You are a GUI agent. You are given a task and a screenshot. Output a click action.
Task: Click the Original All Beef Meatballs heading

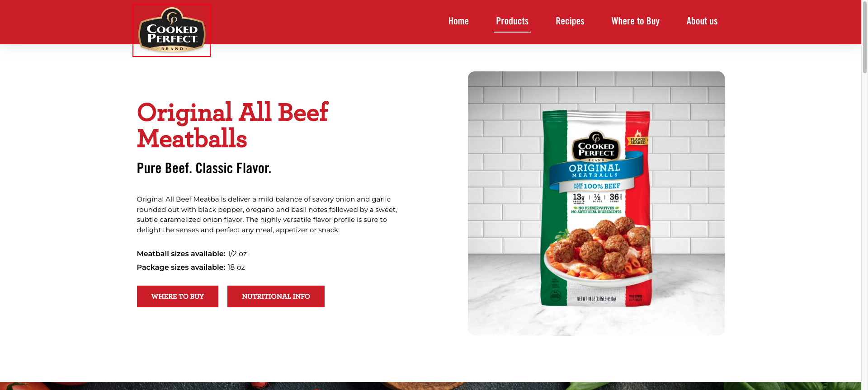pyautogui.click(x=232, y=125)
